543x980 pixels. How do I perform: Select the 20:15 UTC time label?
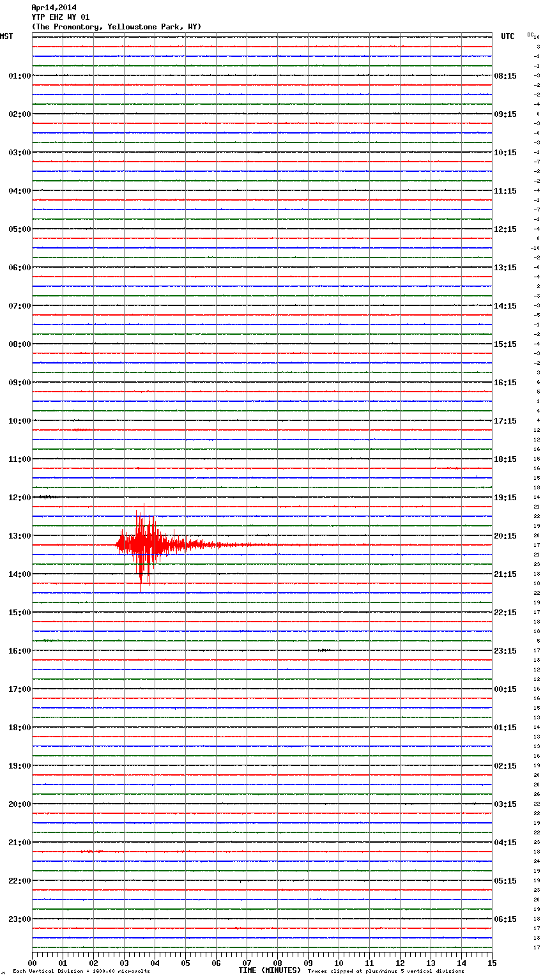(x=505, y=535)
